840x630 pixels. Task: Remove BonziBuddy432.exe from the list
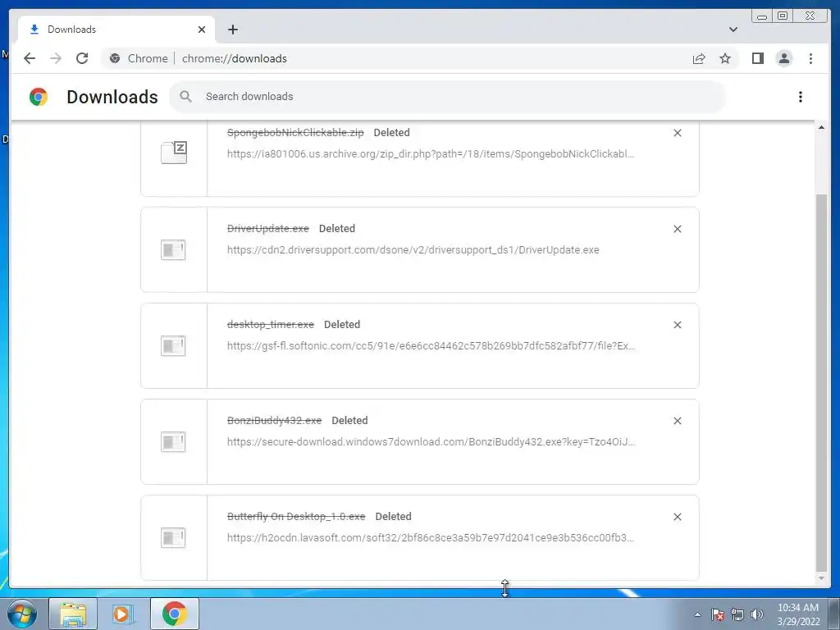[x=677, y=421]
